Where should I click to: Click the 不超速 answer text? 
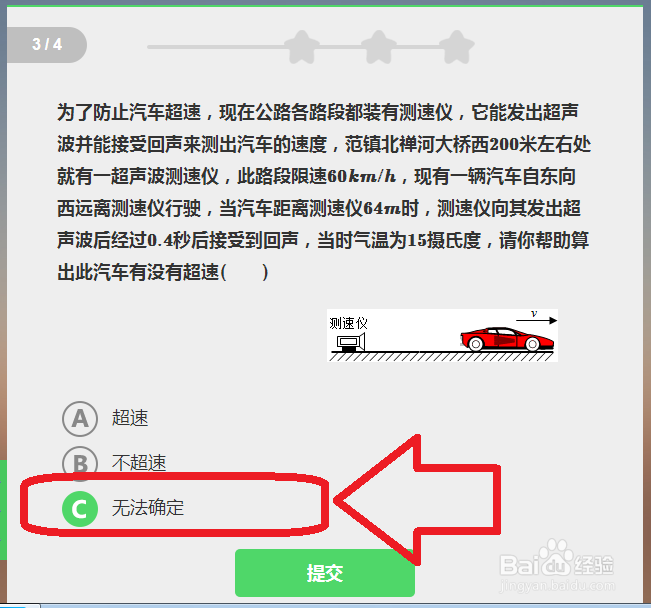[139, 463]
